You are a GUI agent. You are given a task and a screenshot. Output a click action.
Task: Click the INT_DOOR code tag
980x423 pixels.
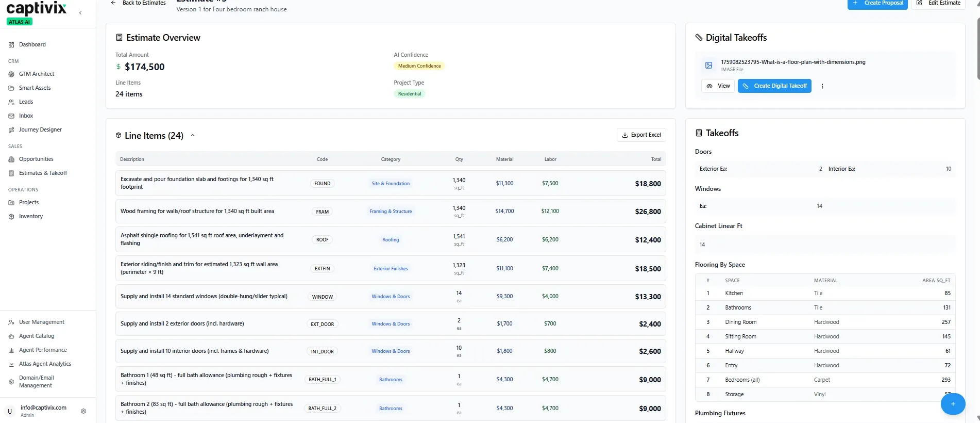click(x=323, y=352)
